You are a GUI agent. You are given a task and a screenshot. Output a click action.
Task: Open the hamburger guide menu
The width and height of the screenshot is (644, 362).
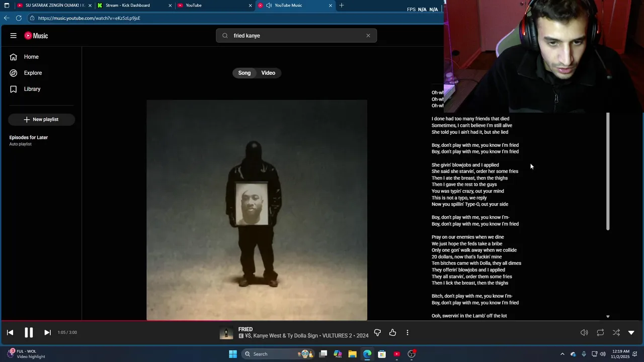point(14,36)
